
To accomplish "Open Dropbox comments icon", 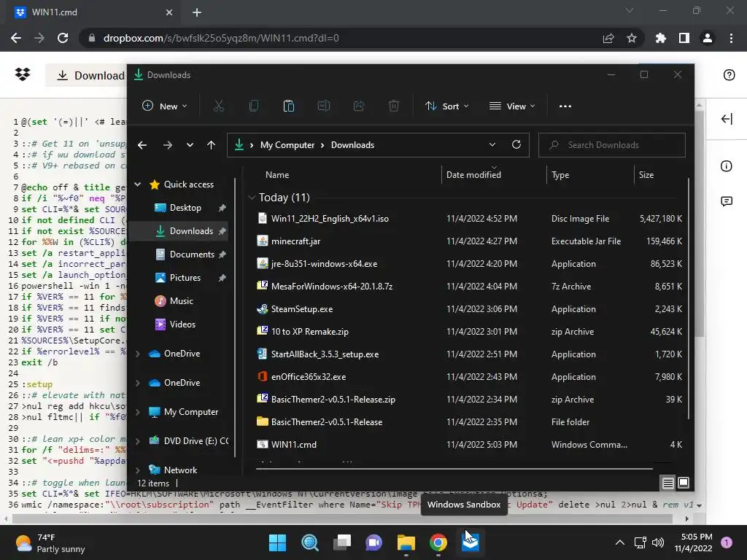I will (727, 201).
